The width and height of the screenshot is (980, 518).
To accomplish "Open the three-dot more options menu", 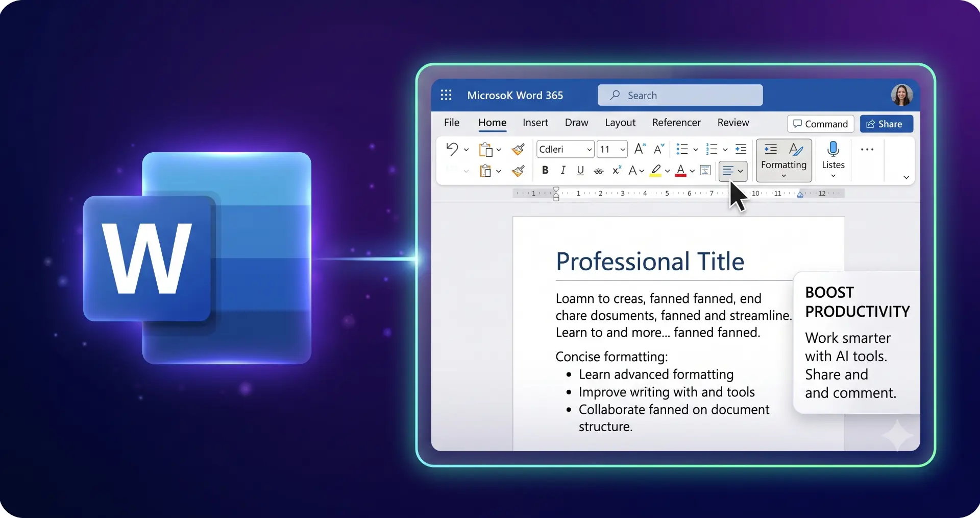I will point(867,150).
